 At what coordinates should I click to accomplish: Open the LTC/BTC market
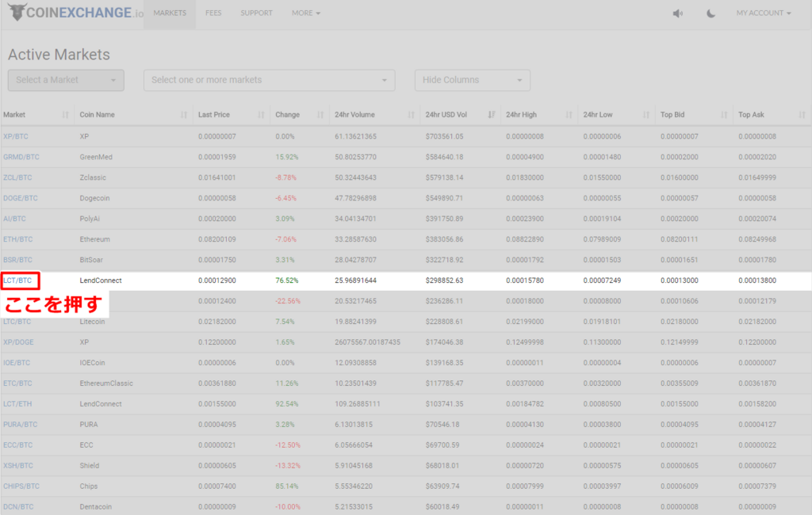[17, 322]
